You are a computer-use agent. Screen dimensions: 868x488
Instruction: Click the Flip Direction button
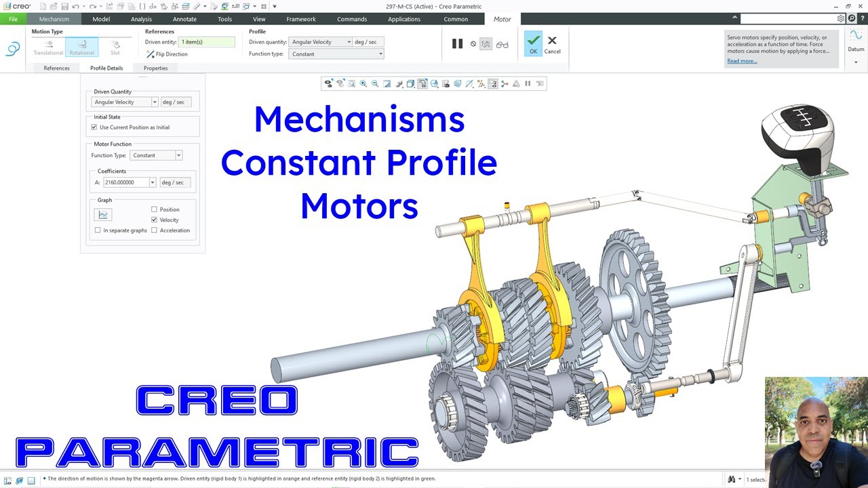[167, 54]
